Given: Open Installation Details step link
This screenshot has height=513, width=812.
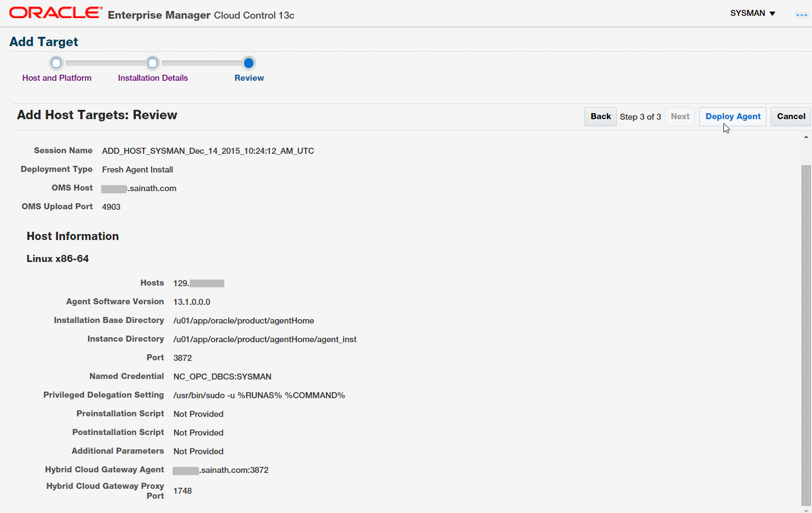Looking at the screenshot, I should (153, 78).
